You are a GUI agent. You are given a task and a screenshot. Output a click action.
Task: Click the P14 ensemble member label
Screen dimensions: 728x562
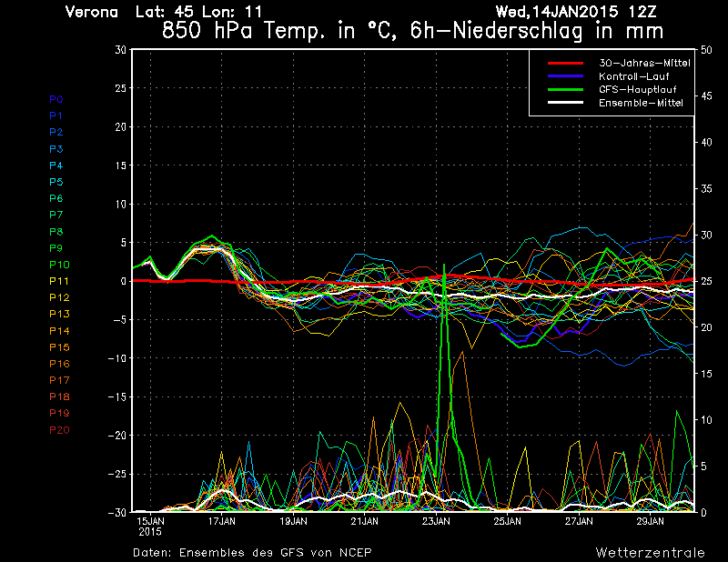pos(59,331)
